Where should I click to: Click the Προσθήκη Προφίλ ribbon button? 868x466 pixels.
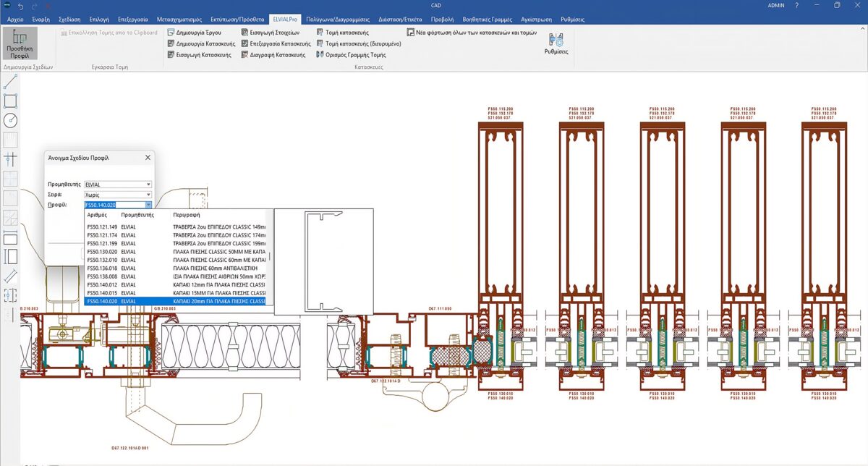(x=20, y=43)
